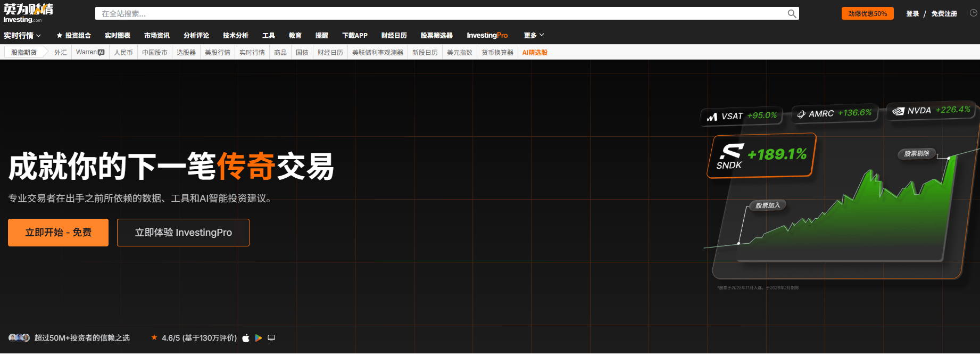This screenshot has height=355, width=980.
Task: Open the 教育 menu item
Action: click(295, 36)
